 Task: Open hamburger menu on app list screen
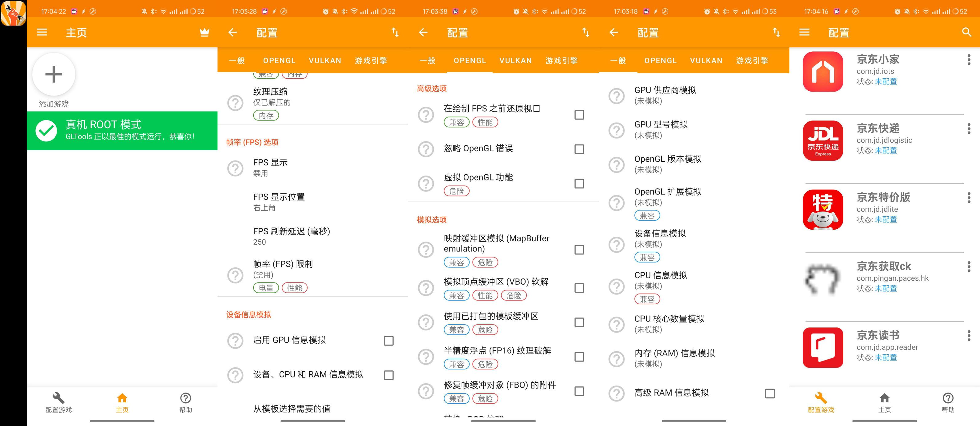click(804, 32)
